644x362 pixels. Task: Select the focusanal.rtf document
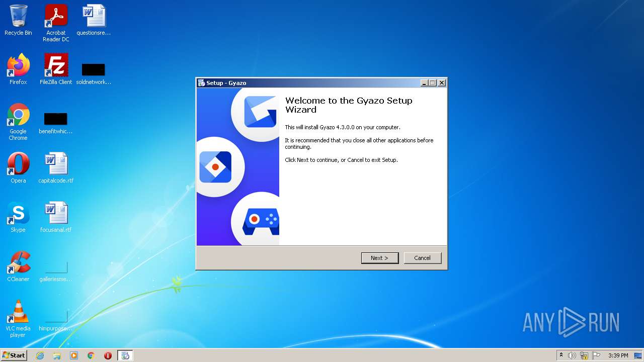pyautogui.click(x=56, y=217)
